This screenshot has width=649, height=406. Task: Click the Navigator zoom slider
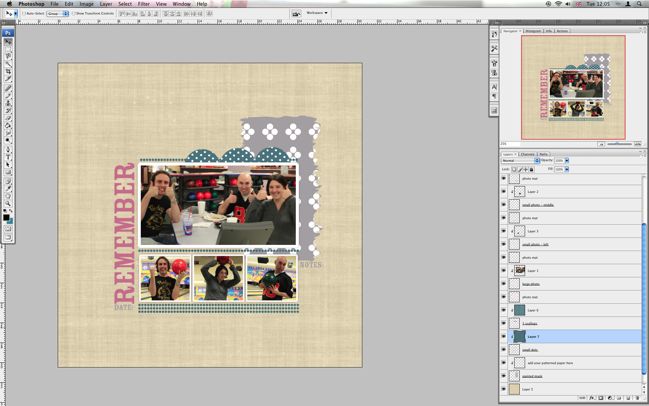619,144
